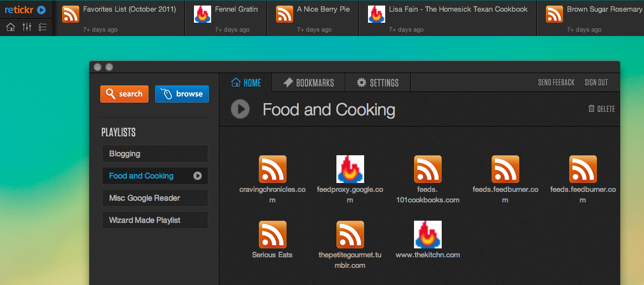Click the blue browse button
The width and height of the screenshot is (644, 285).
click(x=182, y=94)
